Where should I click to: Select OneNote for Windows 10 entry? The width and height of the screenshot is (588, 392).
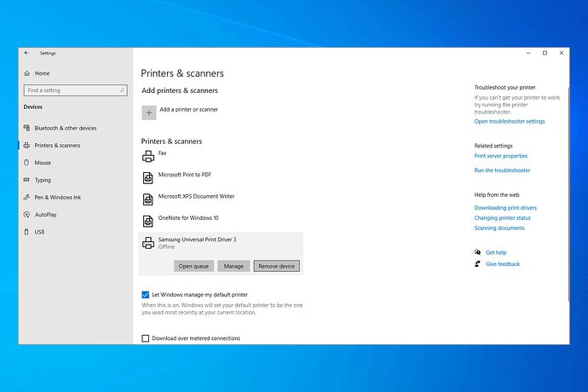tap(221, 221)
